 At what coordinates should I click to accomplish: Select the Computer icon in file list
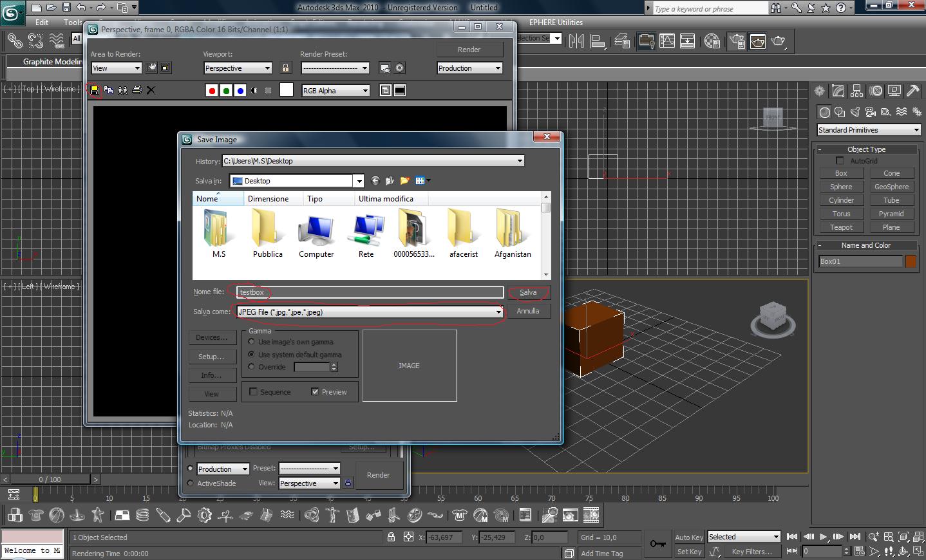[316, 236]
